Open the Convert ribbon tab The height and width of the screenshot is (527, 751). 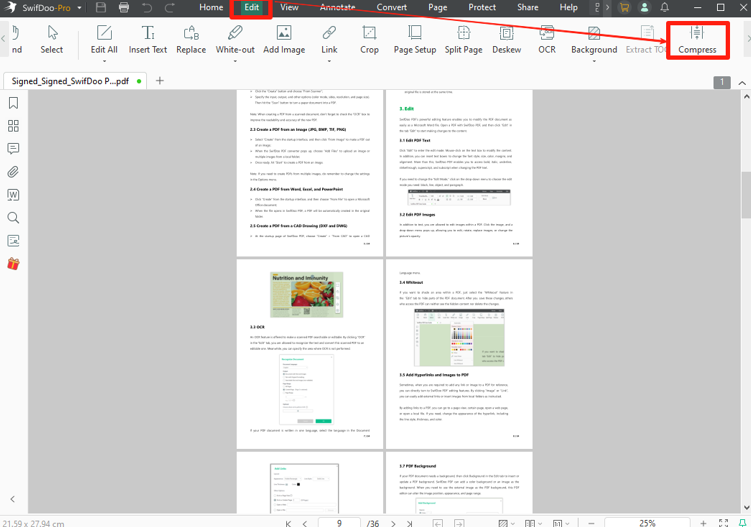coord(391,8)
